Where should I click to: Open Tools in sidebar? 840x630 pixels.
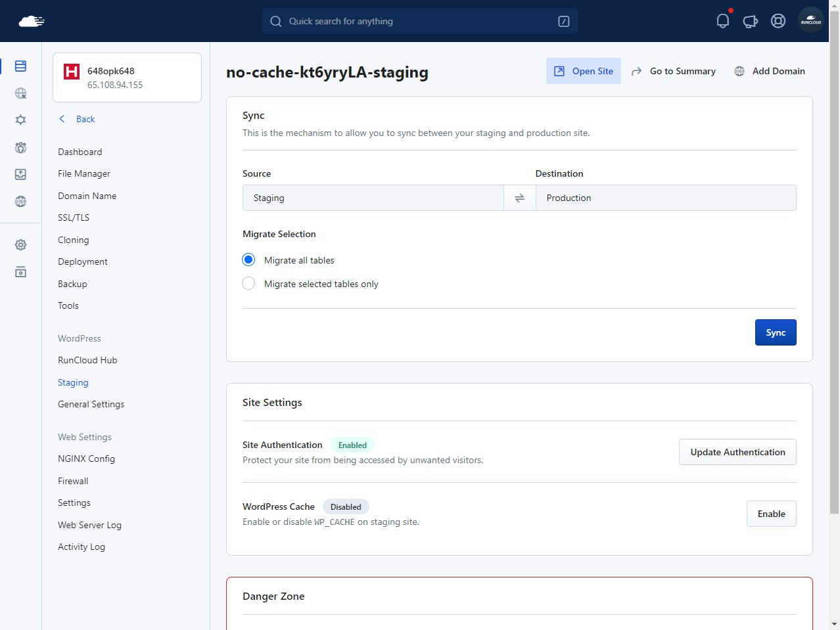coord(68,305)
